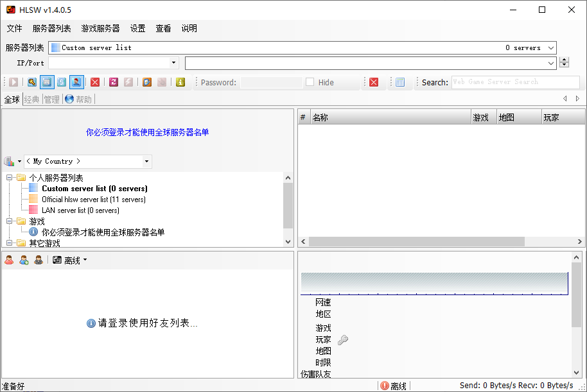Collapse the 其它游戏 tree folder

click(x=10, y=243)
